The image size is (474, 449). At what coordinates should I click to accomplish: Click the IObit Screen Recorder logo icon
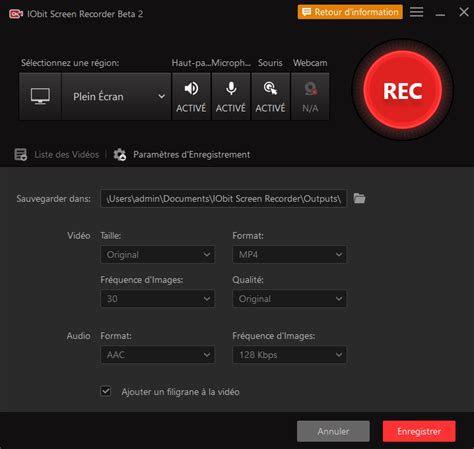(x=16, y=14)
